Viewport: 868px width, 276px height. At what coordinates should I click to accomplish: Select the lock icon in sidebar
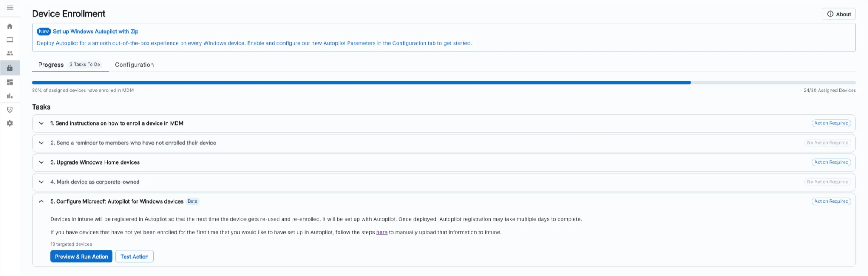pyautogui.click(x=10, y=68)
